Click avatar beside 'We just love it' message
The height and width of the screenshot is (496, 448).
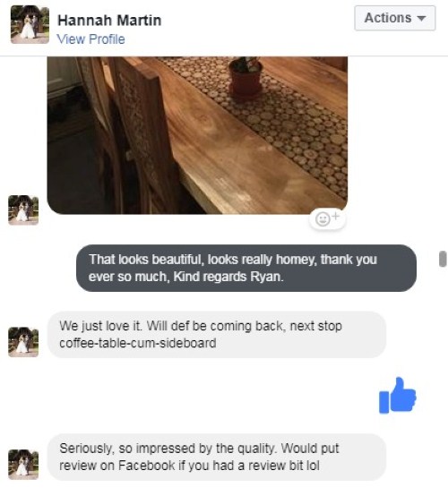[23, 342]
